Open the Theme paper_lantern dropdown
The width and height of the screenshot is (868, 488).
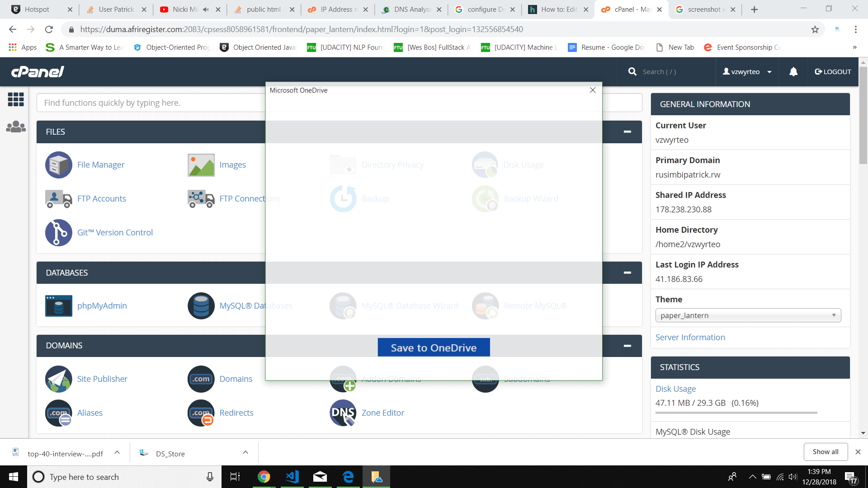[748, 315]
